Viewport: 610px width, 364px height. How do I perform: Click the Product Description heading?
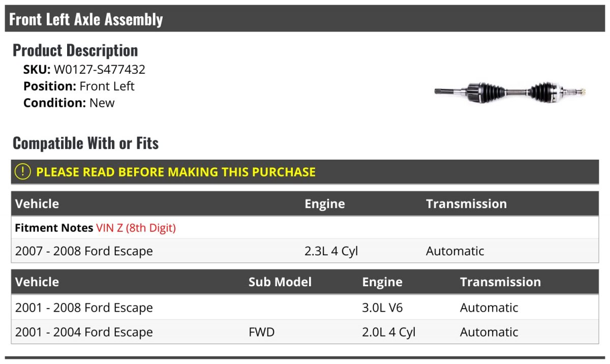click(x=75, y=50)
